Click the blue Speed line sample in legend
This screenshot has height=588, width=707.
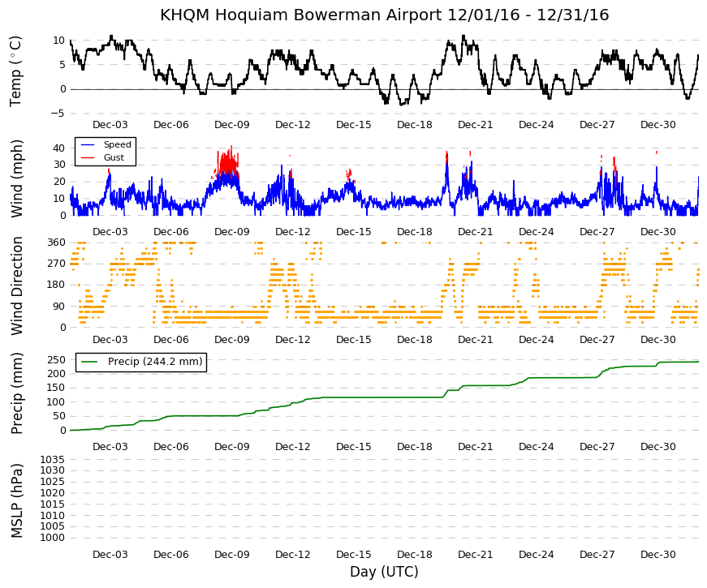pos(88,144)
